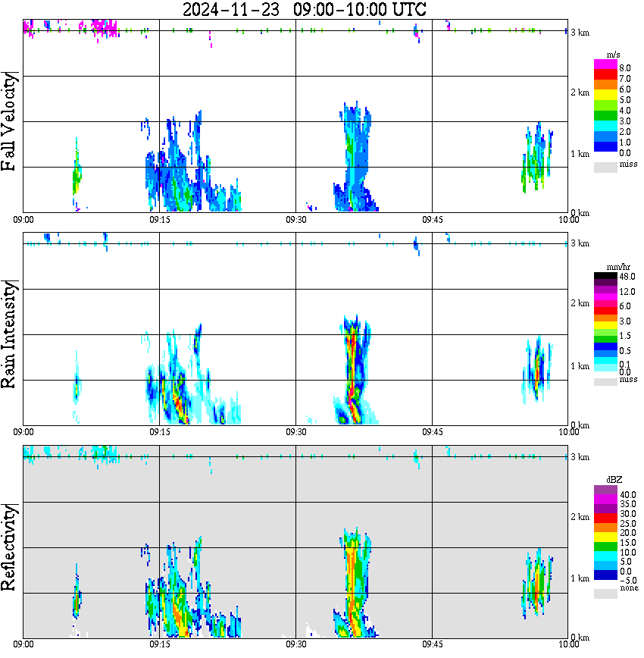The height and width of the screenshot is (658, 644).
Task: Click the 15.0 value in the dBZ legend
Action: [x=628, y=543]
